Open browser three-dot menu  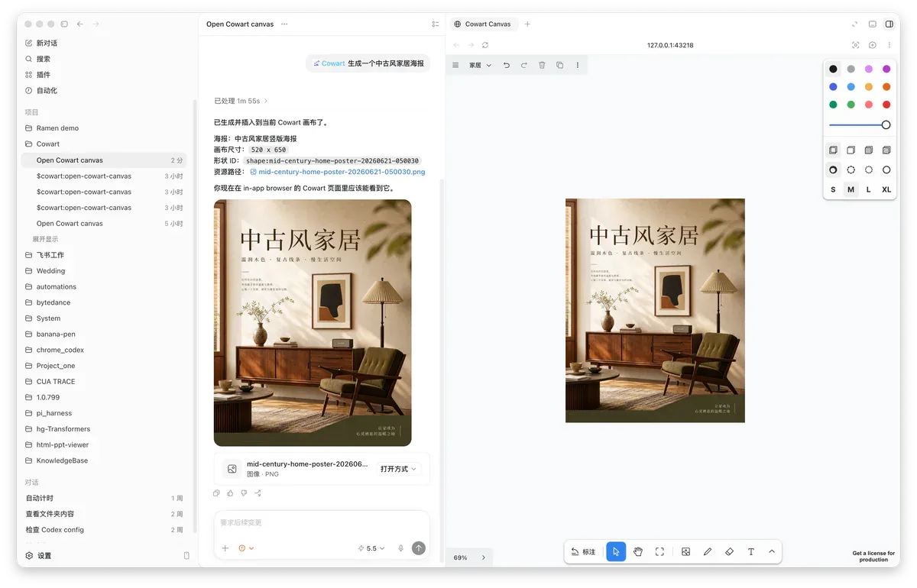[889, 45]
